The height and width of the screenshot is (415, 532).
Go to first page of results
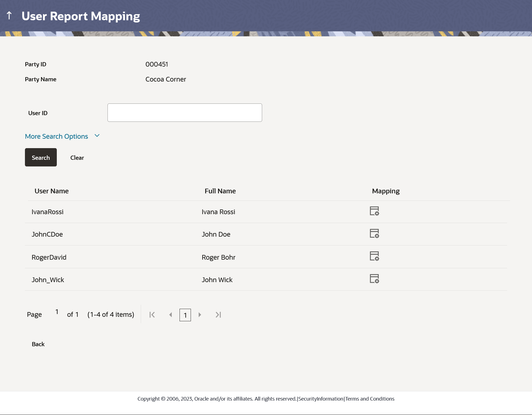pos(152,315)
